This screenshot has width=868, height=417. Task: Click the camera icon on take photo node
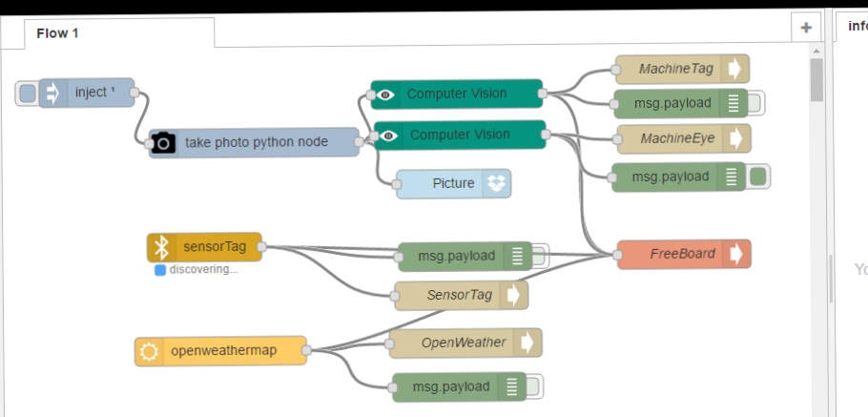coord(163,142)
